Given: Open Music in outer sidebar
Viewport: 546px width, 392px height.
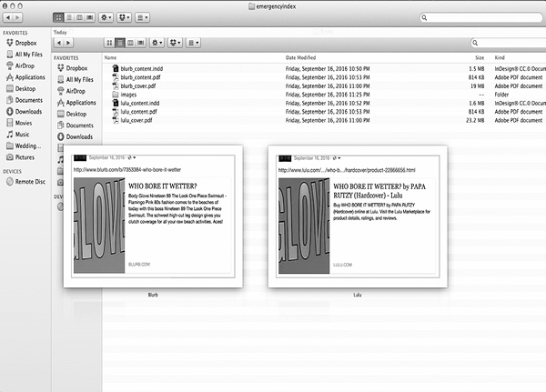Looking at the screenshot, I should coord(18,135).
